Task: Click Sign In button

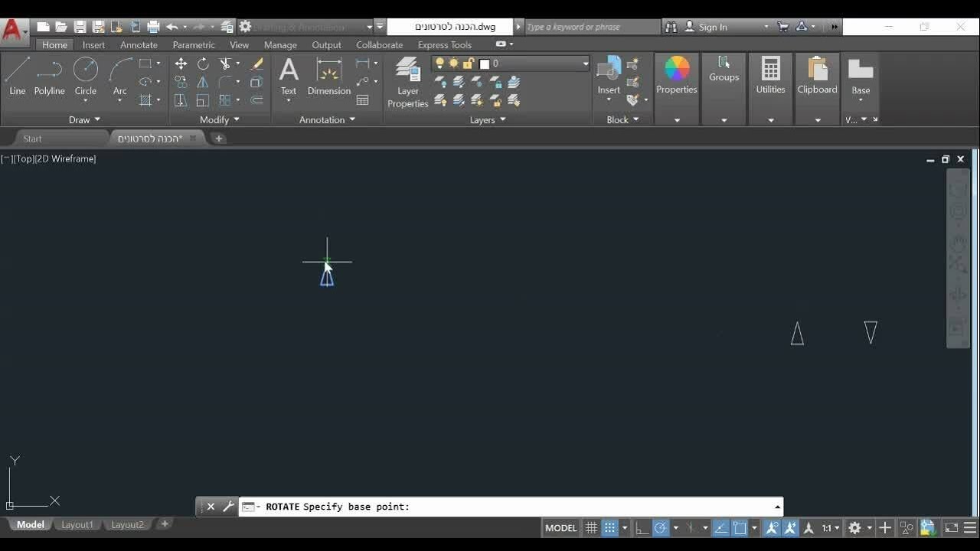Action: pos(713,27)
